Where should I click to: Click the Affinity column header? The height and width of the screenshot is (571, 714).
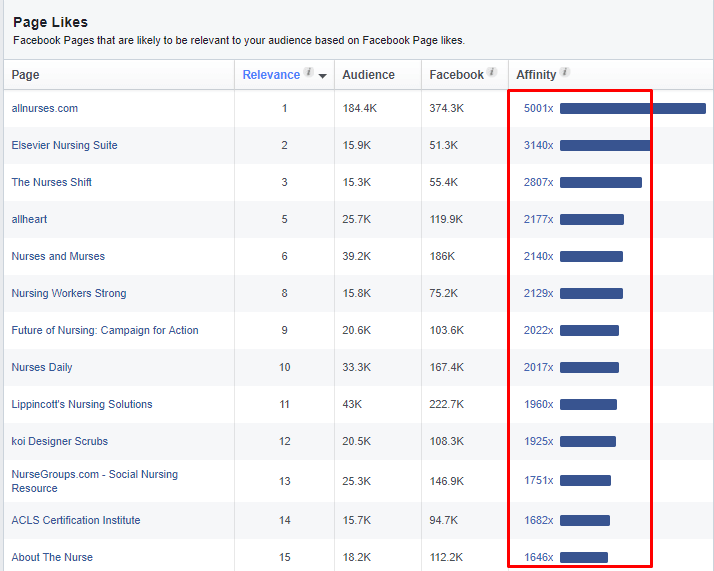[x=536, y=75]
